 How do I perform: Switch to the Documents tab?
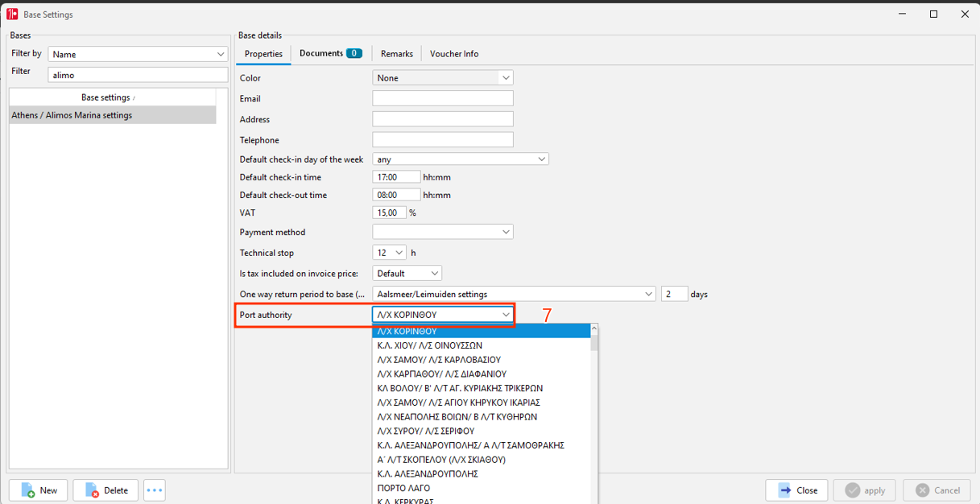tap(330, 54)
